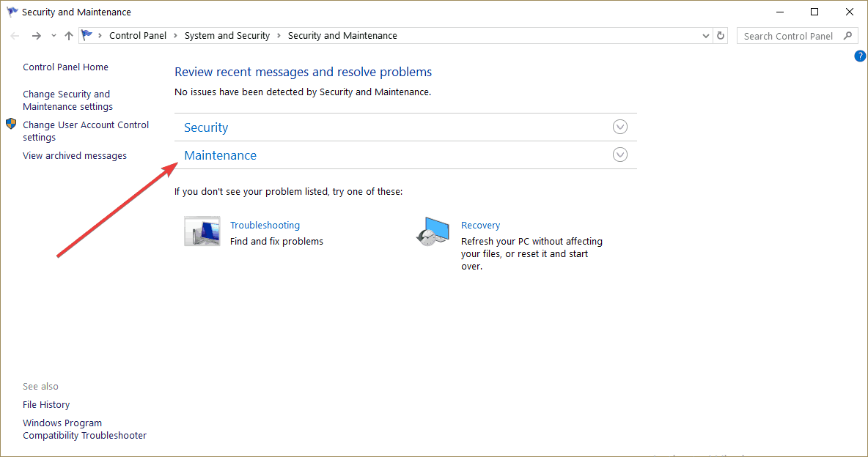Select Control Panel breadcrumb
Image resolution: width=868 pixels, height=457 pixels.
coord(138,35)
